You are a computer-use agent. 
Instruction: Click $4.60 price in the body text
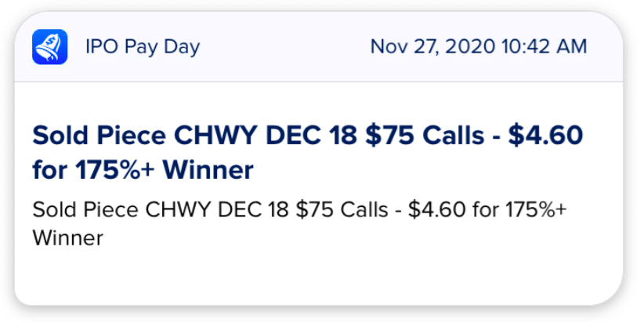[436, 209]
